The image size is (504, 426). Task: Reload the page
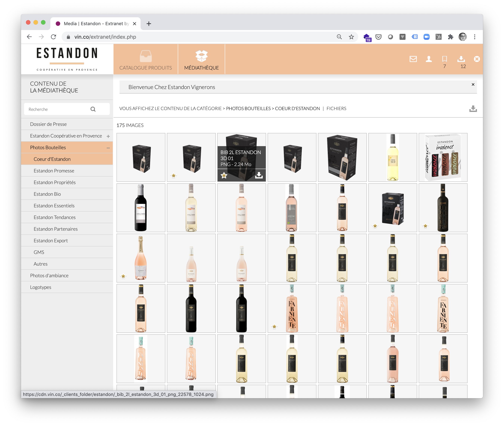[x=53, y=37]
